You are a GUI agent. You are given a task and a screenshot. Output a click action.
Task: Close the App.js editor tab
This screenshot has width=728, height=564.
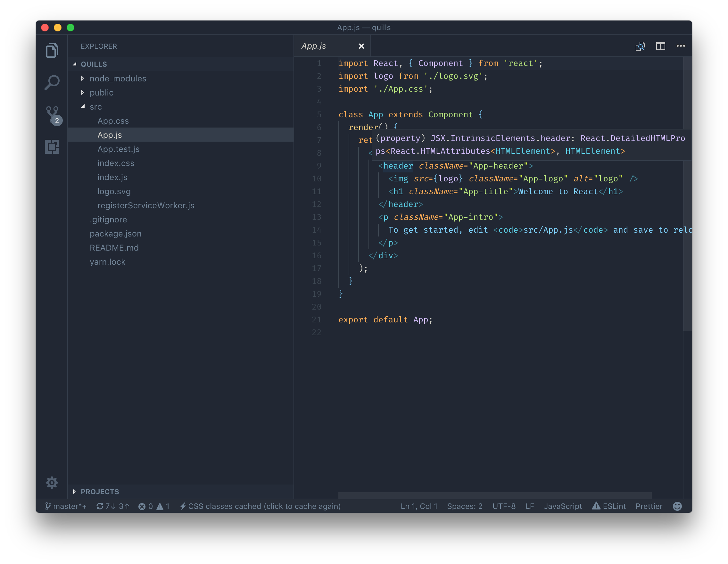point(361,46)
